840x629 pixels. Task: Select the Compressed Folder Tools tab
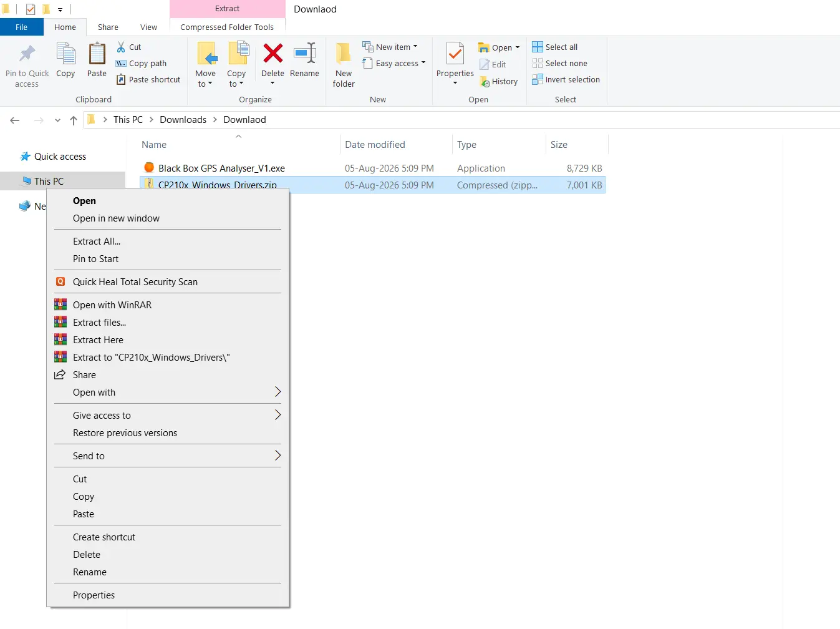(227, 27)
